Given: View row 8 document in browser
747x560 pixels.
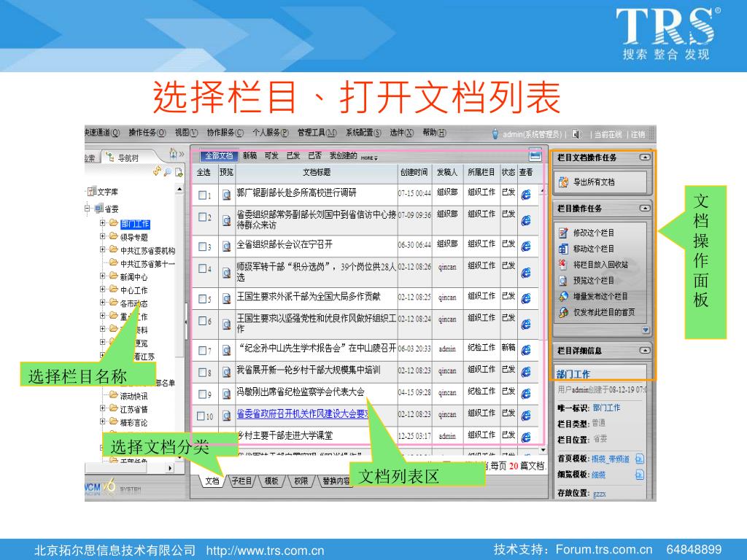Looking at the screenshot, I should tap(526, 372).
